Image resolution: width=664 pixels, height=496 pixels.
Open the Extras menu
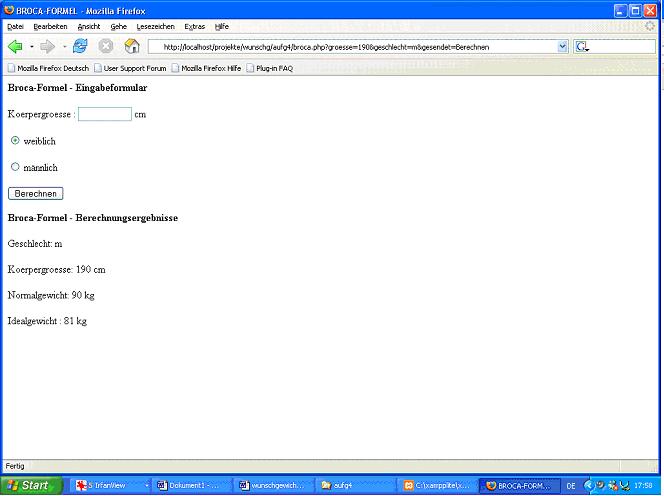click(194, 26)
